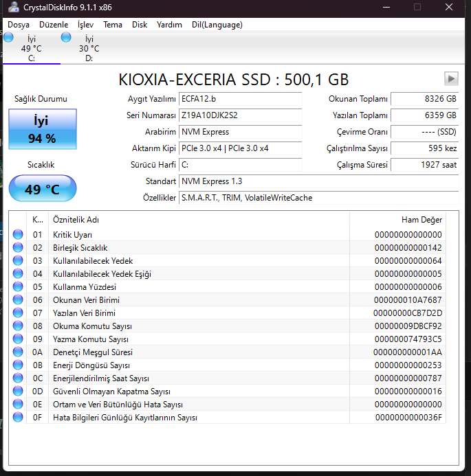Click the blue health orb of drive D:
Image resolution: width=471 pixels, height=476 pixels.
(x=66, y=37)
